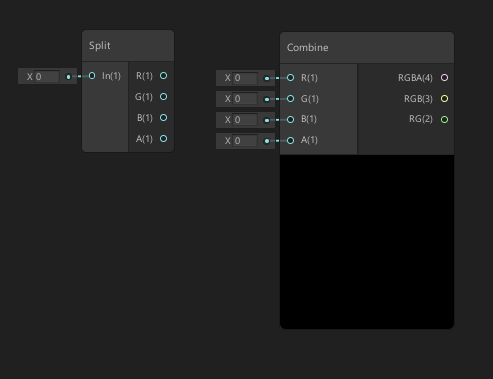This screenshot has height=379, width=493.
Task: Click the Combine node black preview area
Action: (367, 242)
